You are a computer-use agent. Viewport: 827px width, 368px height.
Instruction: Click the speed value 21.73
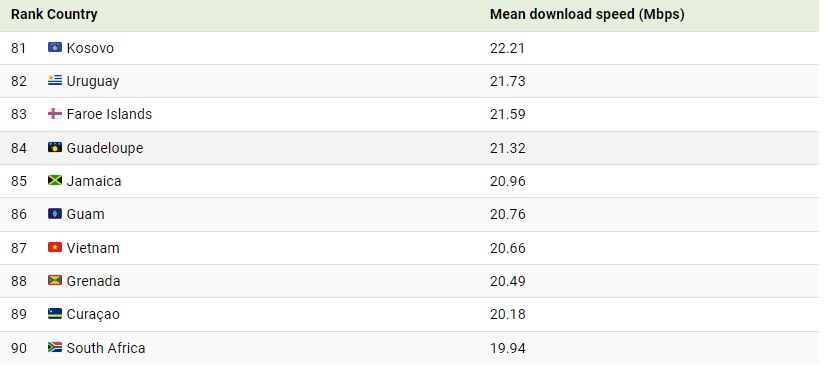pos(507,81)
